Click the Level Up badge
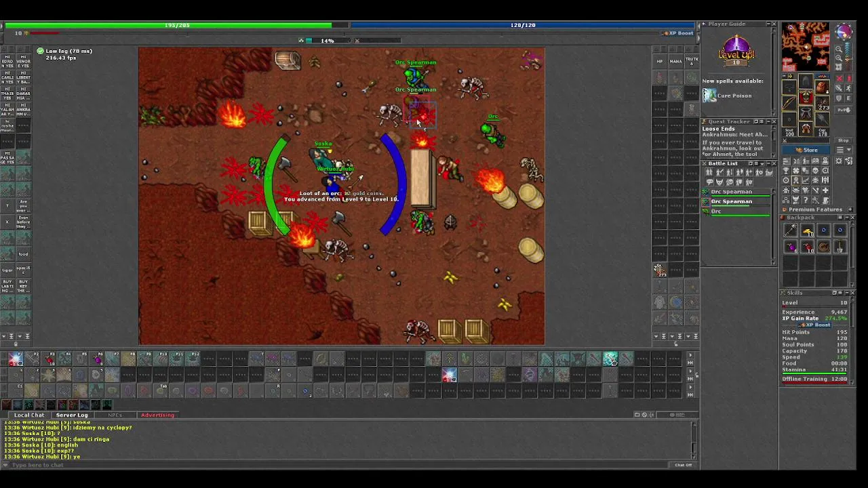 tap(736, 52)
